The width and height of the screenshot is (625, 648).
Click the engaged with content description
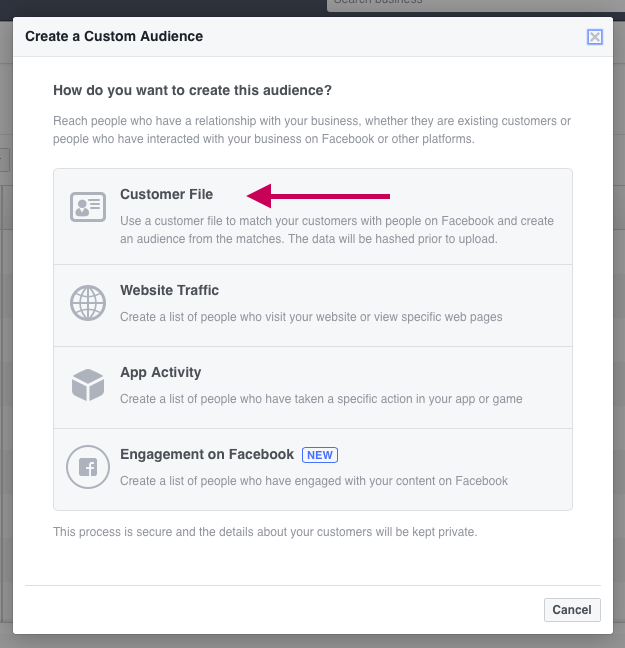pyautogui.click(x=314, y=481)
